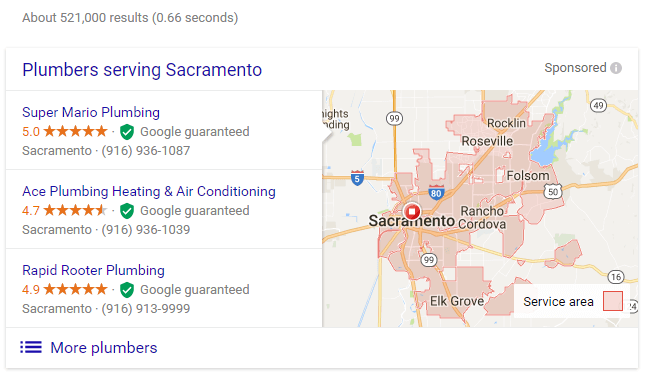Open Ace Plumbing Heating & Air Conditioning
656x385 pixels.
pos(149,191)
